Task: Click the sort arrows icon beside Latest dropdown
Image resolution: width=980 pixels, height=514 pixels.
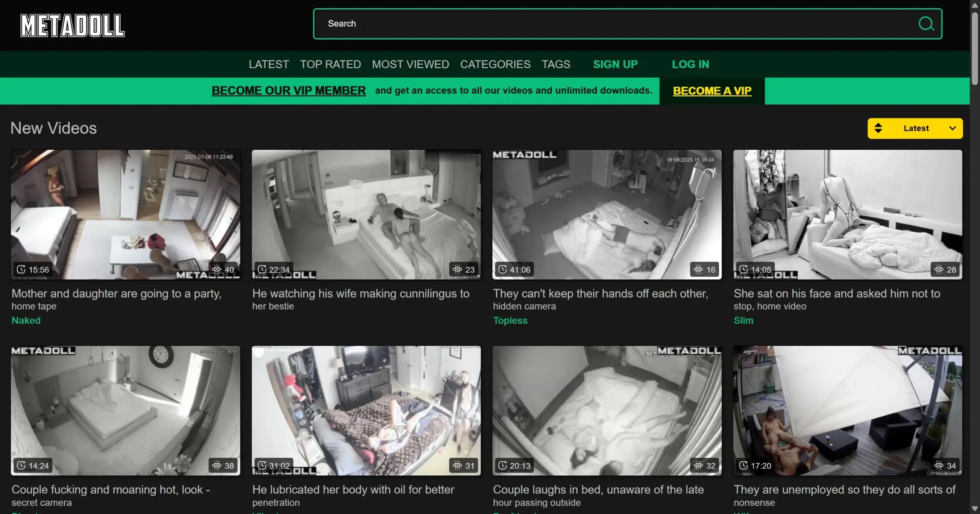Action: click(879, 128)
